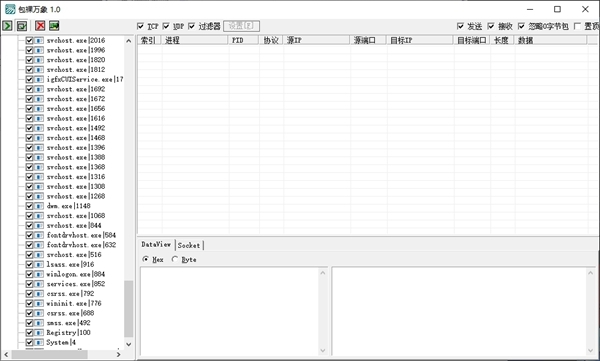This screenshot has height=361, width=600.
Task: Toggle the 发送 (send) checkbox
Action: pyautogui.click(x=460, y=26)
